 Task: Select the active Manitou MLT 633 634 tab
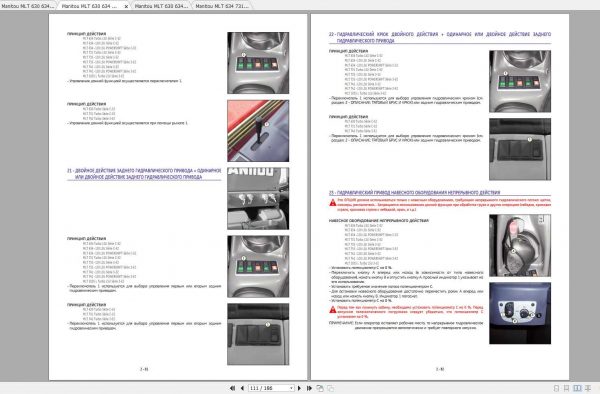[94, 6]
